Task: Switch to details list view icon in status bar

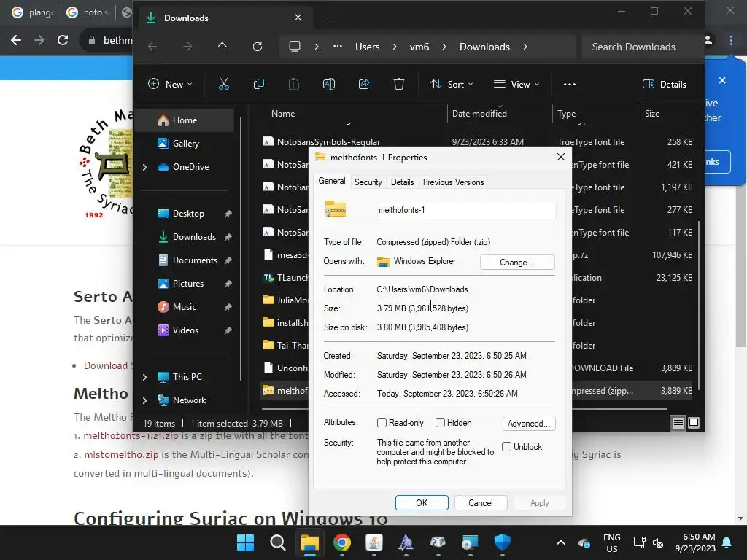Action: pos(678,423)
